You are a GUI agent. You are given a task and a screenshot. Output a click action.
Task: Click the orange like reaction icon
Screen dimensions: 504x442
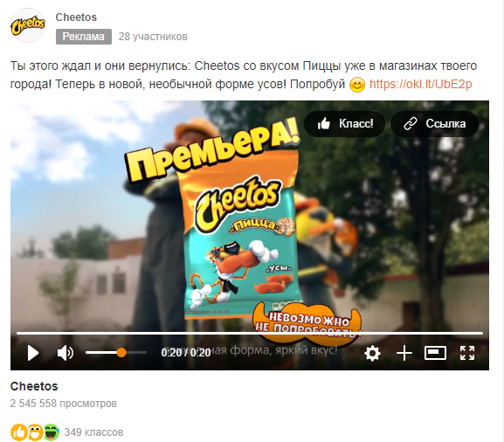(x=18, y=432)
